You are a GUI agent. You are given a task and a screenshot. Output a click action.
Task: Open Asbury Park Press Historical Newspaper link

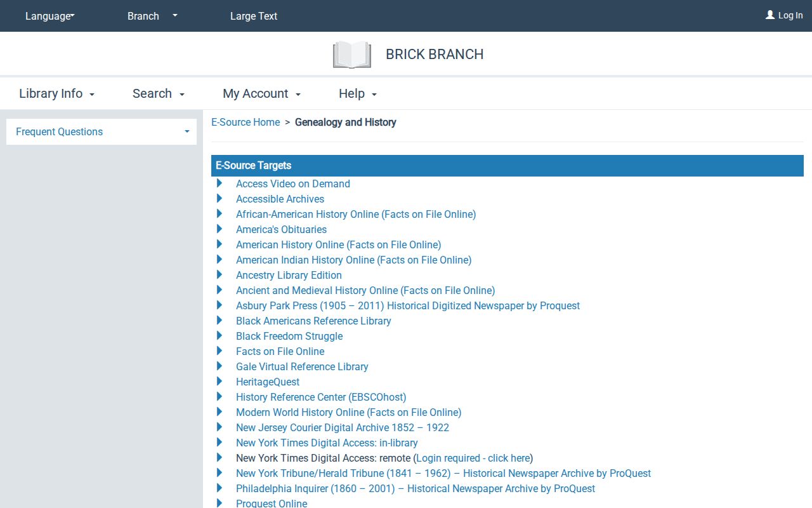pyautogui.click(x=408, y=305)
